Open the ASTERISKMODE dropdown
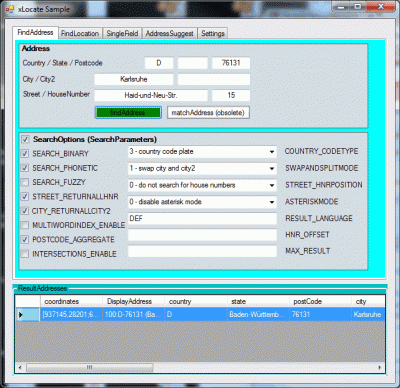The height and width of the screenshot is (388, 400). [202, 202]
